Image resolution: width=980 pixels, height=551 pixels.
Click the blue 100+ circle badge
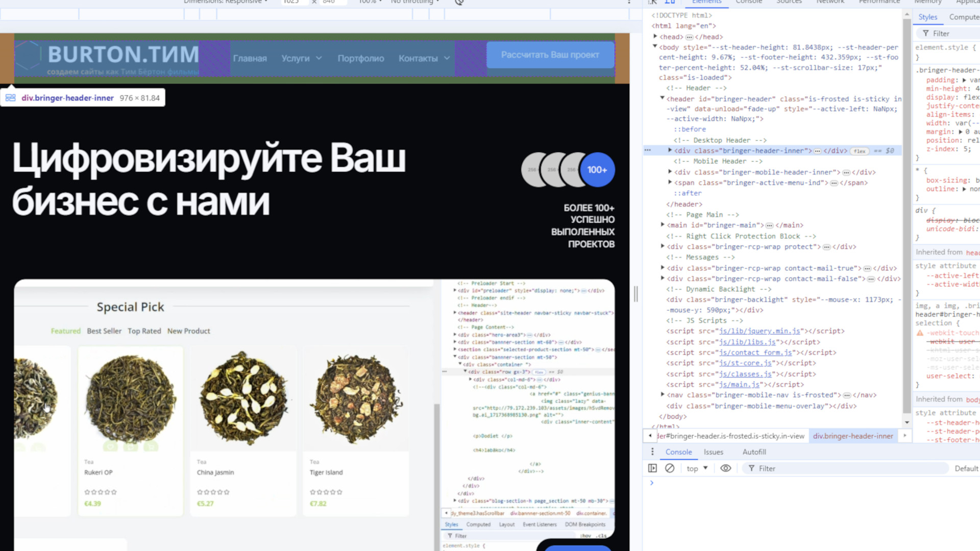pyautogui.click(x=597, y=170)
